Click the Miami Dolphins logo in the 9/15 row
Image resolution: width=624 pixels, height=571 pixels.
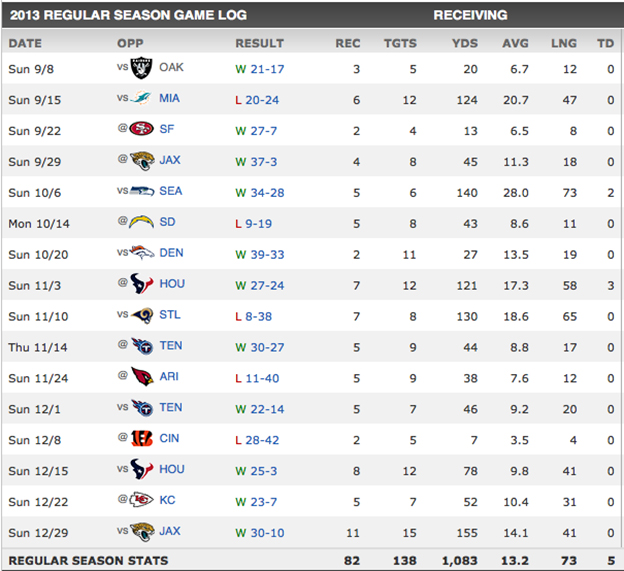pyautogui.click(x=141, y=98)
